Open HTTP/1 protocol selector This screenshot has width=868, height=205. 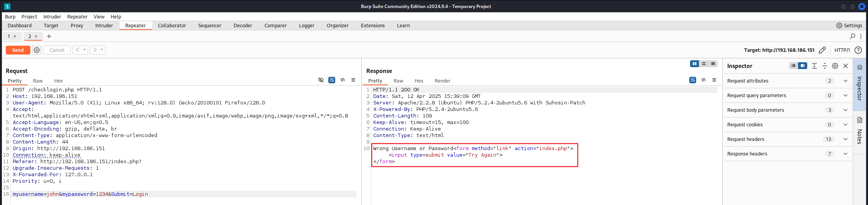click(842, 50)
